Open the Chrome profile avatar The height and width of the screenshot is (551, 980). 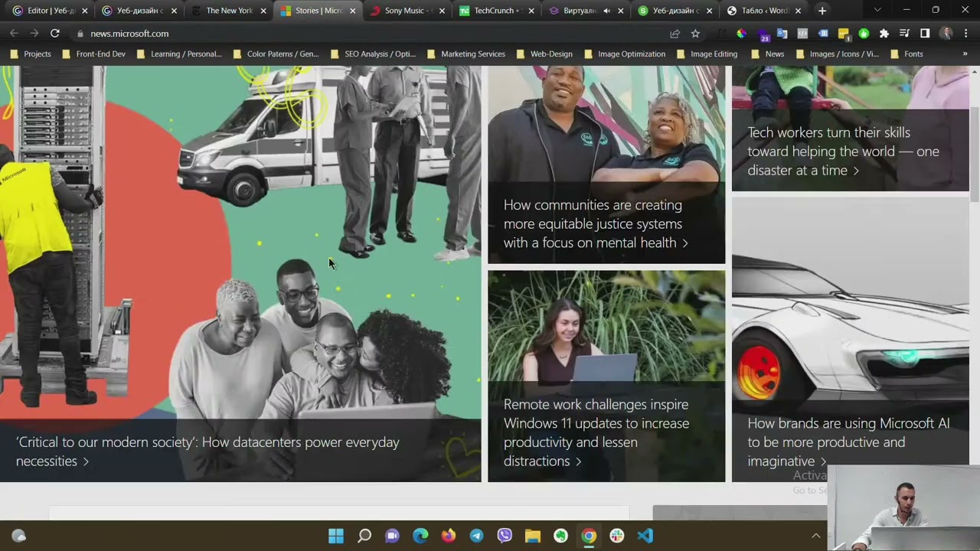(946, 34)
